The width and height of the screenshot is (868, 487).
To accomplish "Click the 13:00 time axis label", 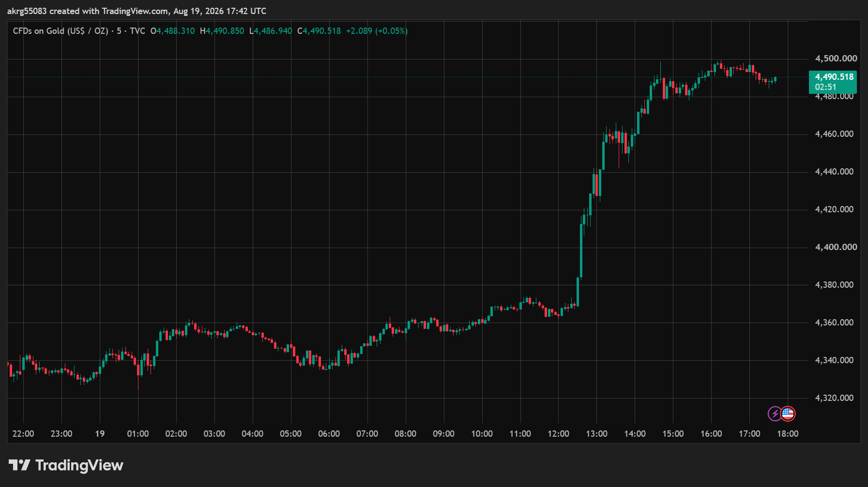I will click(597, 434).
